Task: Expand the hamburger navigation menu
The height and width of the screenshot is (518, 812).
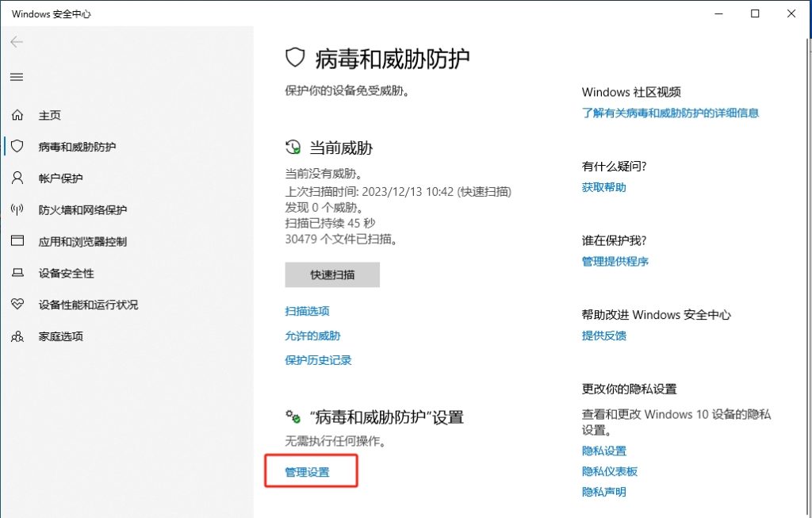Action: tap(17, 77)
